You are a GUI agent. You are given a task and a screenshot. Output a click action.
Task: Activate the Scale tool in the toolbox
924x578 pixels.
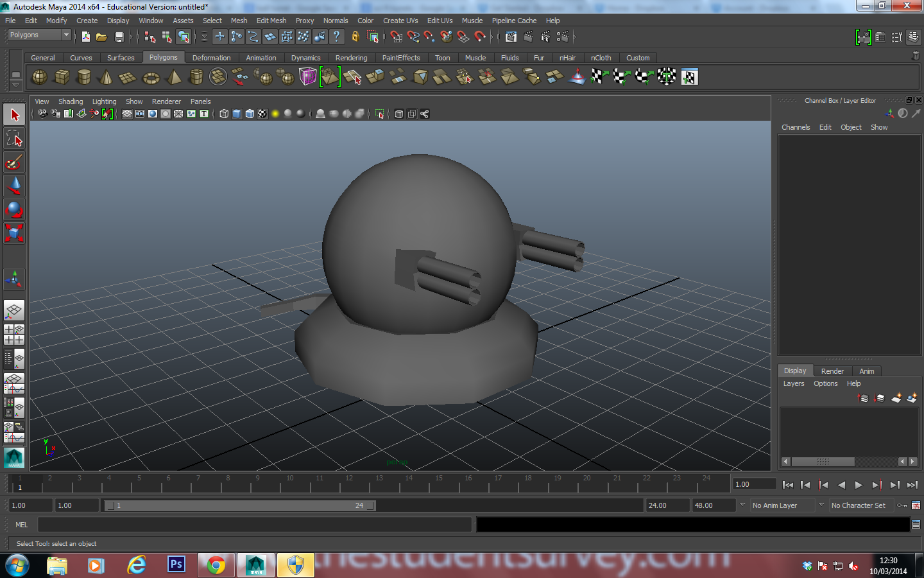(14, 233)
